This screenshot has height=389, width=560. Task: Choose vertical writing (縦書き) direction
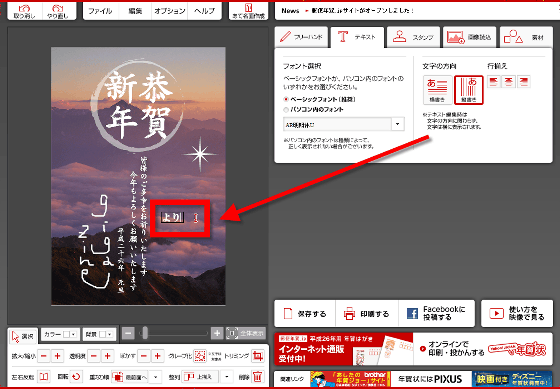469,90
